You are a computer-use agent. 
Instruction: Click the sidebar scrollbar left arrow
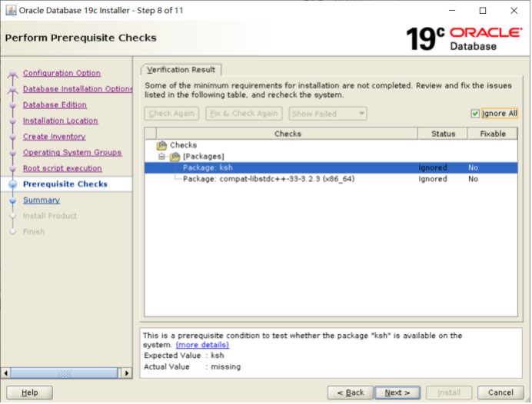(5, 373)
